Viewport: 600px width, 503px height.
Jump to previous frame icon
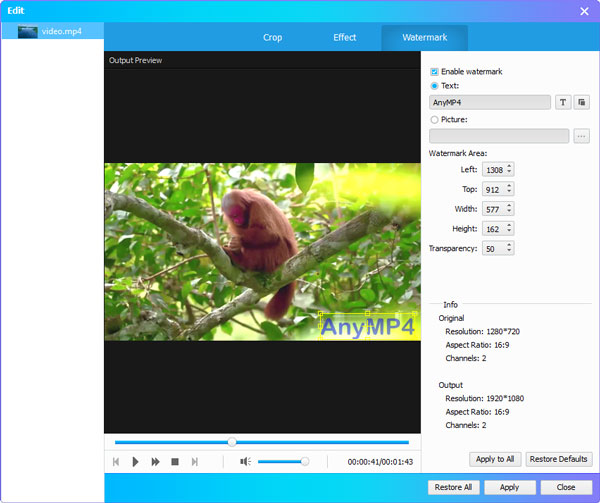(x=116, y=462)
